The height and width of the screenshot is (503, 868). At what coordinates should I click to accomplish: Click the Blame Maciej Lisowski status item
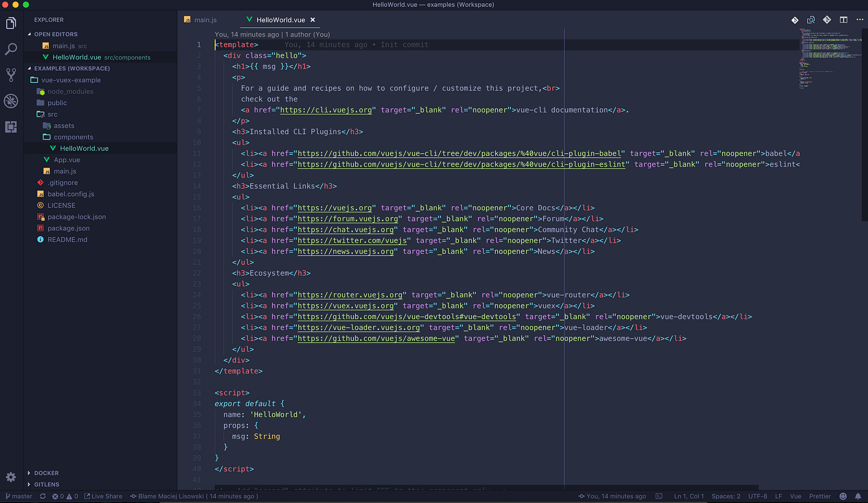pos(194,496)
